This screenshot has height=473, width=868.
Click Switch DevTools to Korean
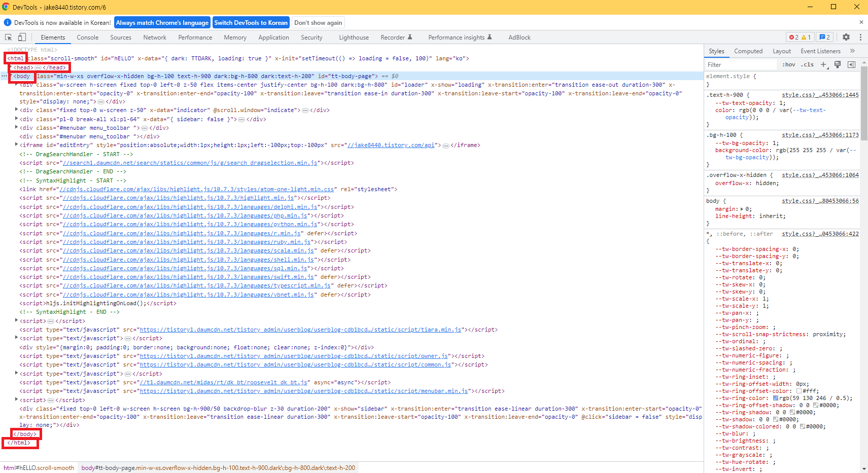click(251, 23)
